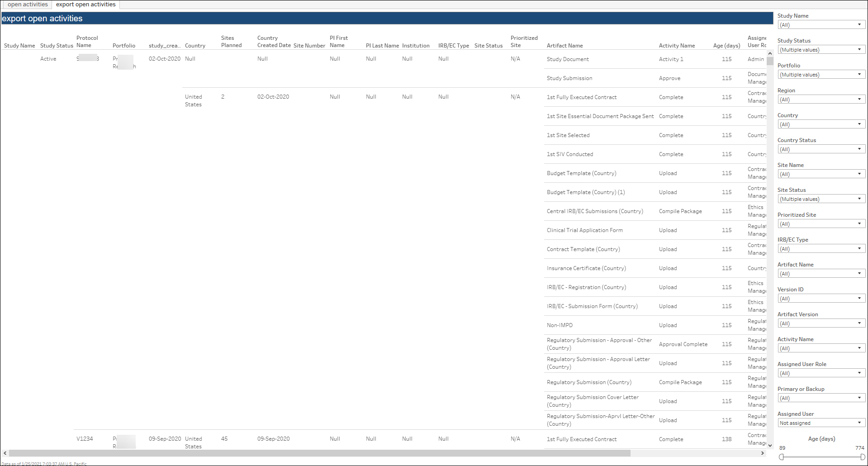Screen dimensions: 868x466
Task: Open the Country Status filter dropdown
Action: click(x=821, y=149)
